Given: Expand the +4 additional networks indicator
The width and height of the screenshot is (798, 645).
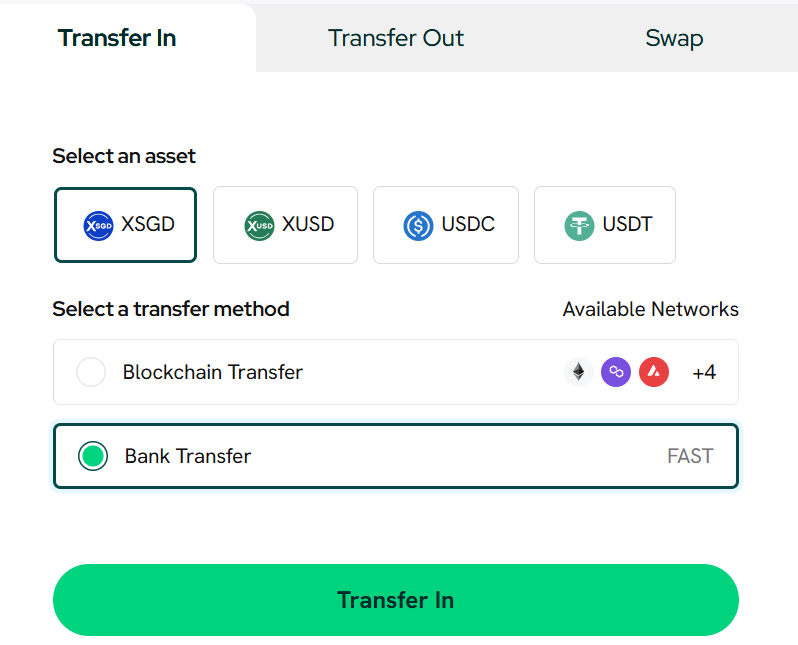Looking at the screenshot, I should (x=704, y=373).
